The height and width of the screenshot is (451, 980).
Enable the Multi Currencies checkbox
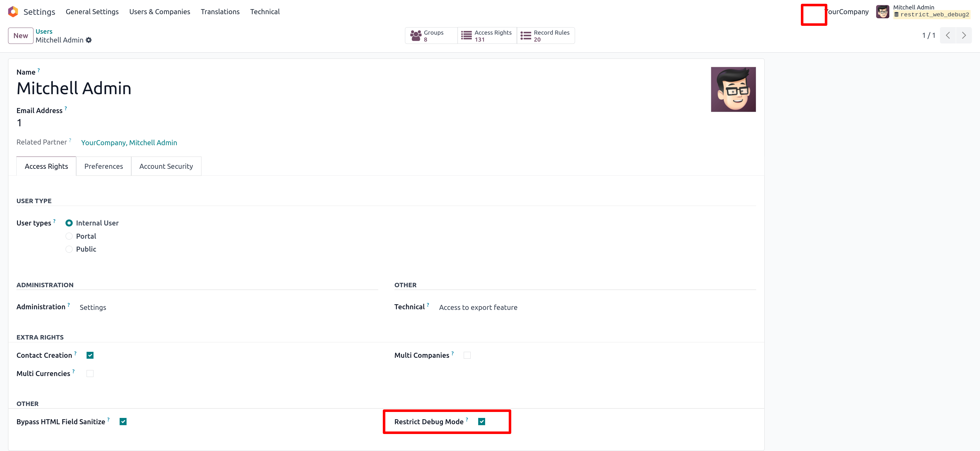coord(90,373)
